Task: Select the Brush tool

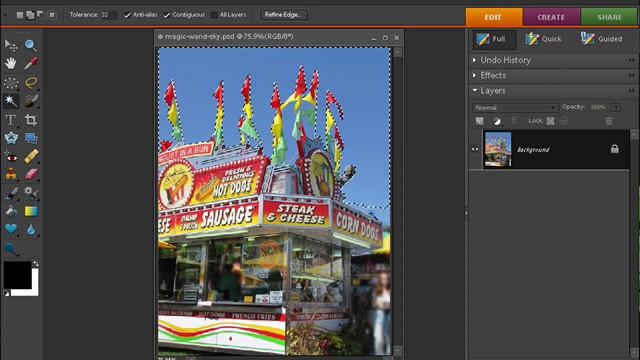Action: [11, 193]
